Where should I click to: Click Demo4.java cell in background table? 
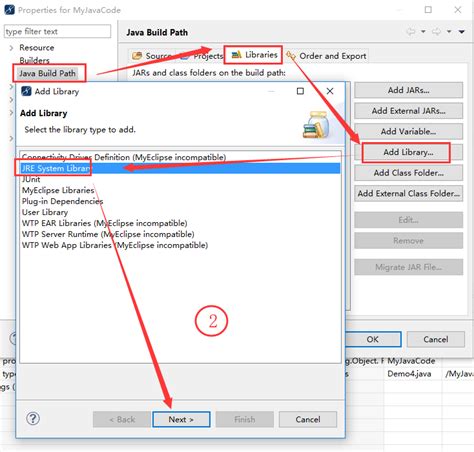coord(409,374)
